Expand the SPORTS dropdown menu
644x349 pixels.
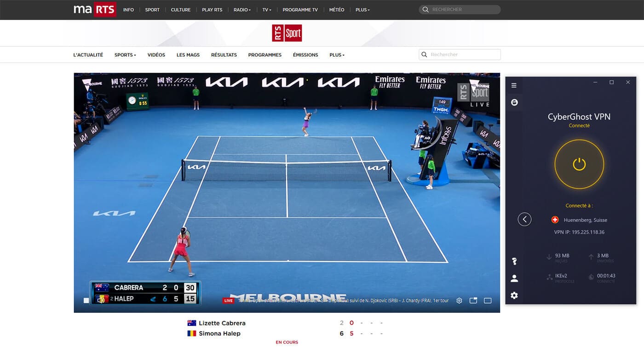pos(125,55)
